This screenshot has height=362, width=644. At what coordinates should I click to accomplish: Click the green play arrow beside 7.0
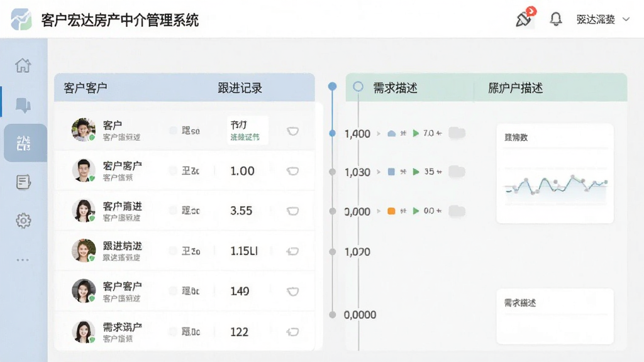(416, 133)
